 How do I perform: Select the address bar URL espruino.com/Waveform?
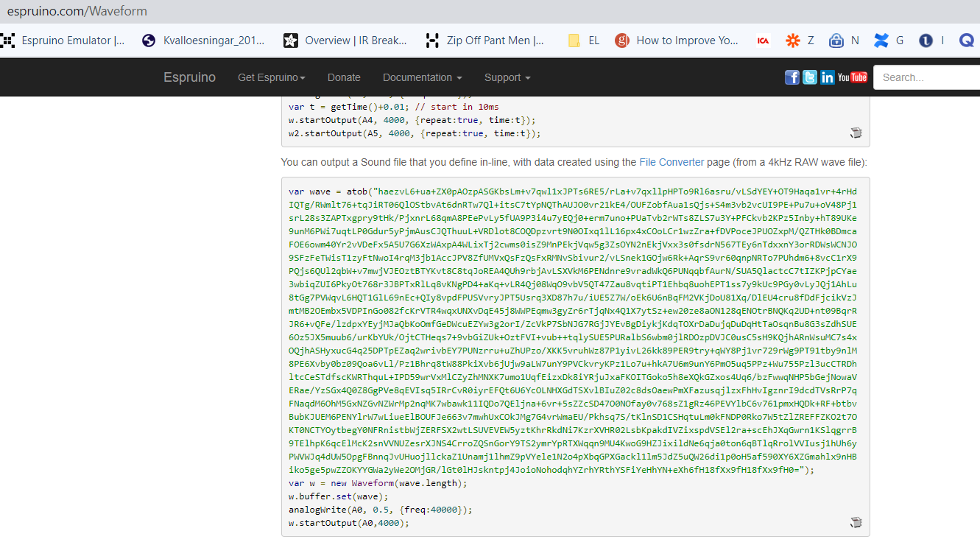click(x=77, y=11)
